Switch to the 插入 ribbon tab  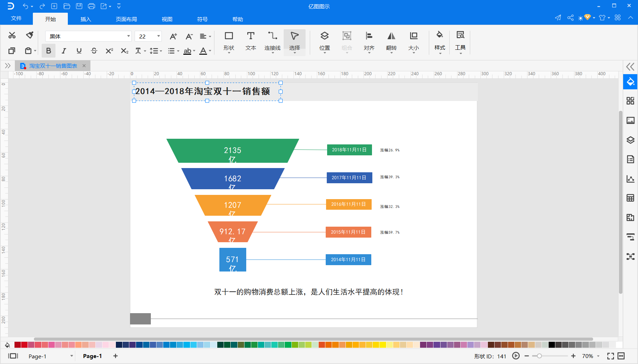(86, 19)
